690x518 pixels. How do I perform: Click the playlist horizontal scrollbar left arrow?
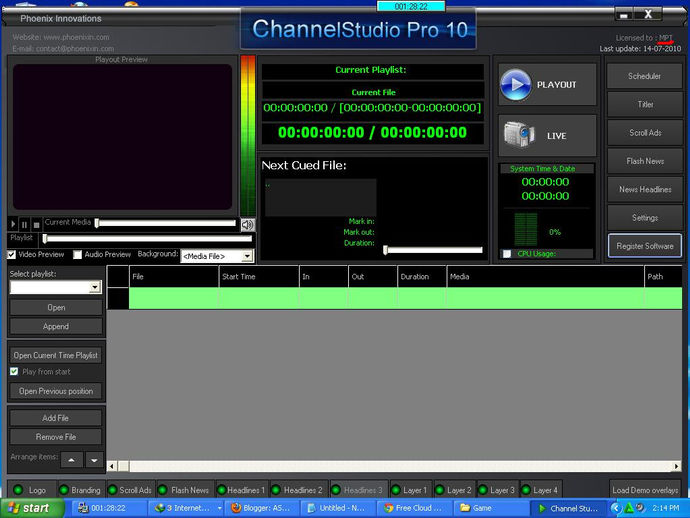112,466
